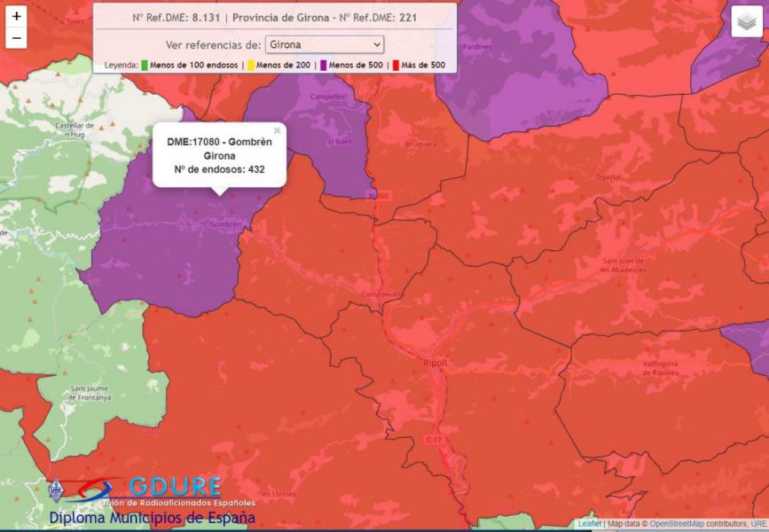Click the Gombrèn town label on map
The width and height of the screenshot is (769, 532).
(x=226, y=224)
